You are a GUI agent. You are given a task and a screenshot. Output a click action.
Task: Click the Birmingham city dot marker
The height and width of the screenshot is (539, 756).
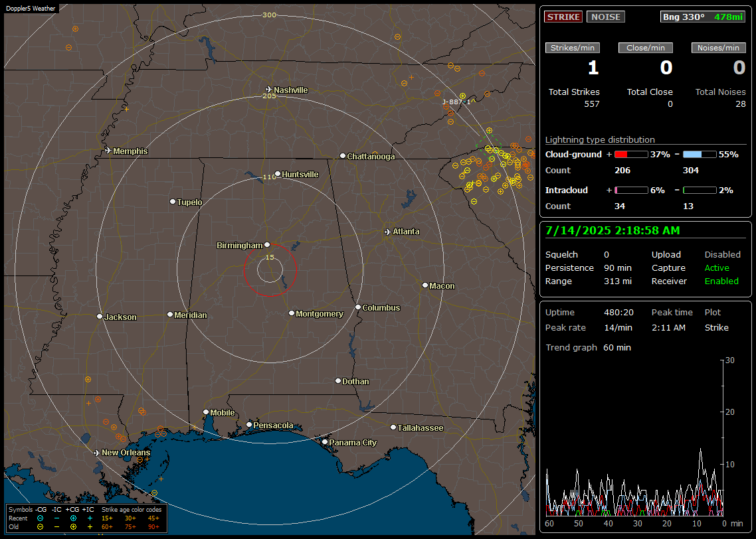(267, 245)
